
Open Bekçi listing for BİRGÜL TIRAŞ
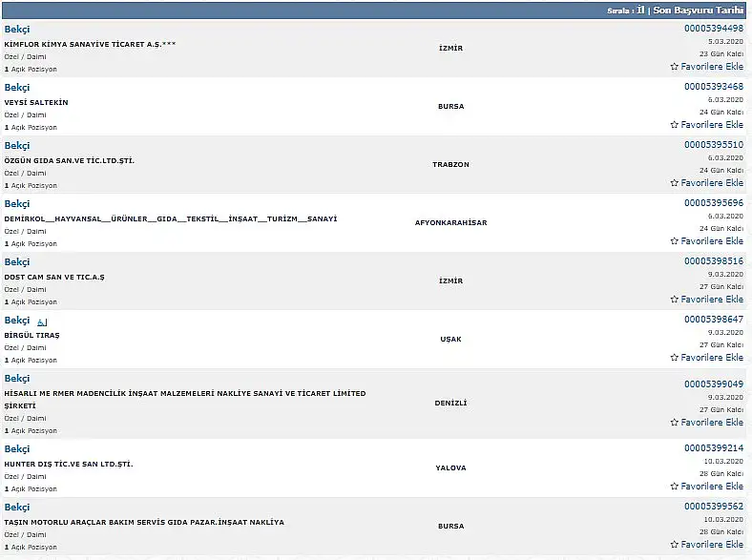(17, 320)
